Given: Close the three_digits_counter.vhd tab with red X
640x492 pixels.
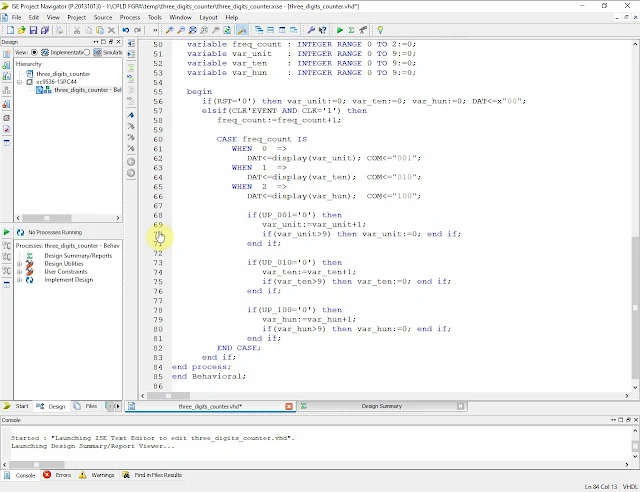Looking at the screenshot, I should 289,406.
